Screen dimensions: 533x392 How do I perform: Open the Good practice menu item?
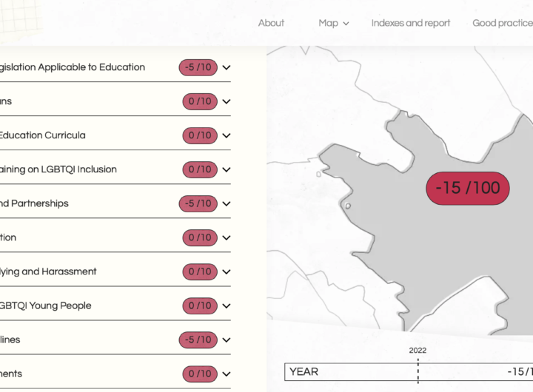pyautogui.click(x=502, y=23)
